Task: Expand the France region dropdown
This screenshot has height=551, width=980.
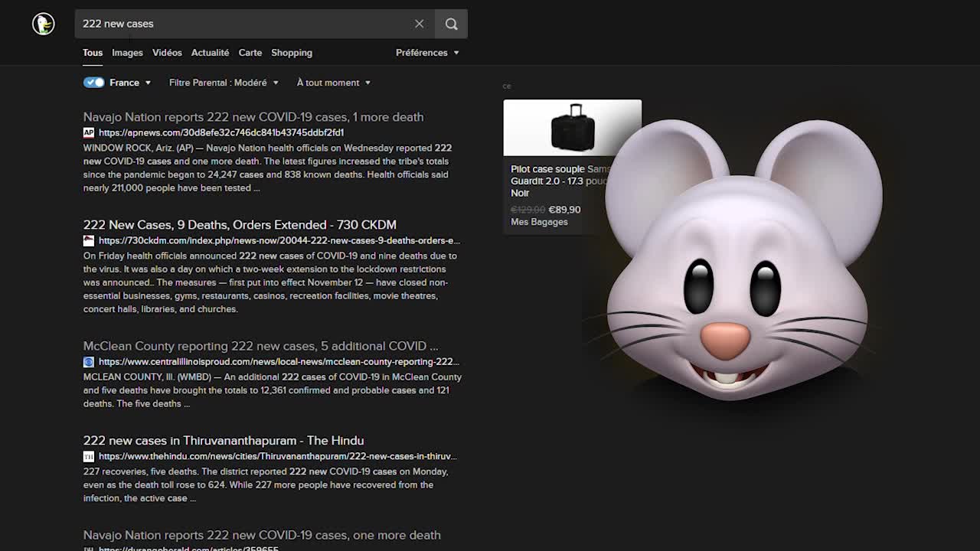Action: coord(131,83)
